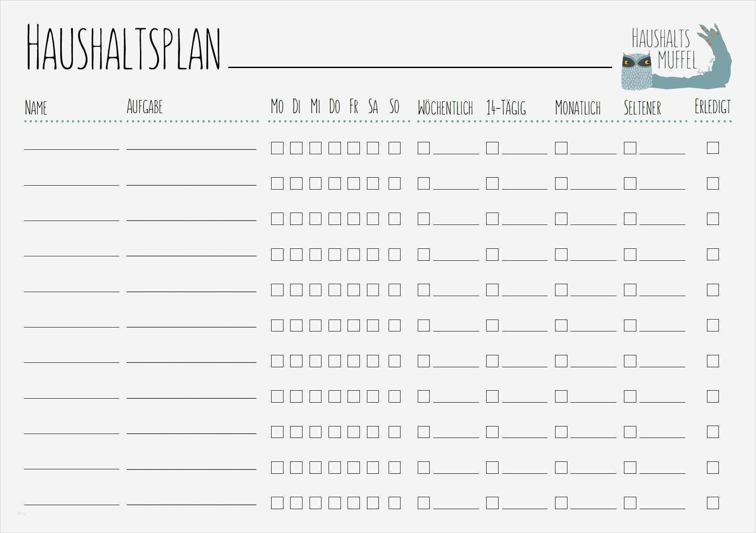Tick the Monatlich box in the second row
Viewport: 756px width, 533px height.
(x=561, y=183)
